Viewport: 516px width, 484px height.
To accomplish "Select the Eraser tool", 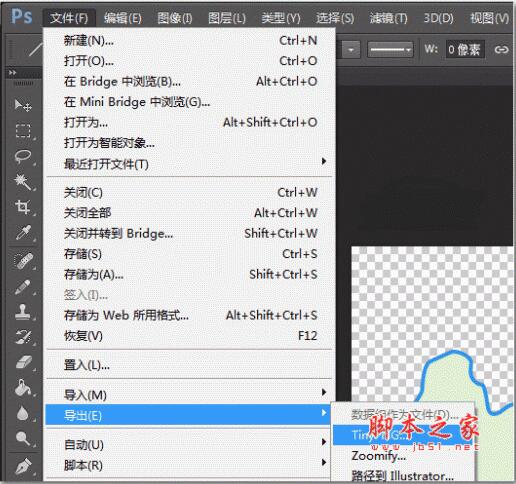I will coord(23,362).
